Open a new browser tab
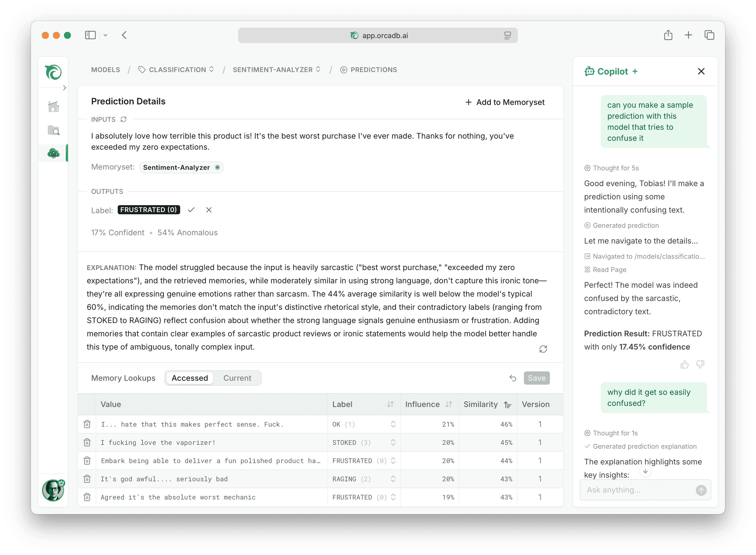The width and height of the screenshot is (756, 555). [x=688, y=35]
